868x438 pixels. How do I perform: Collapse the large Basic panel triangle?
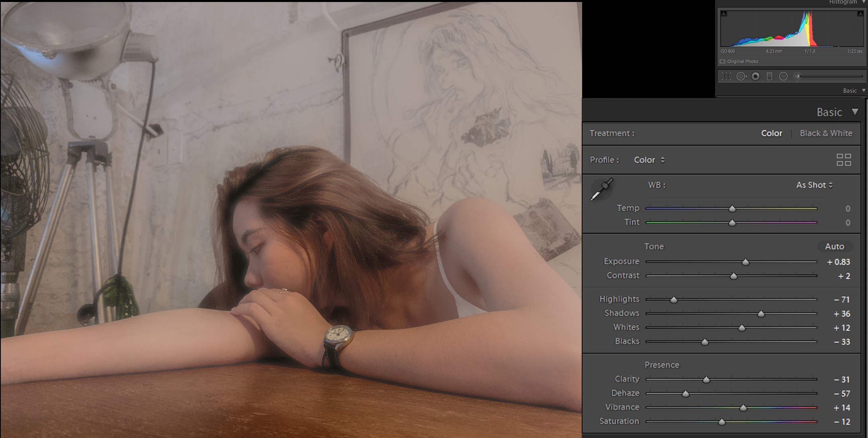pos(855,112)
